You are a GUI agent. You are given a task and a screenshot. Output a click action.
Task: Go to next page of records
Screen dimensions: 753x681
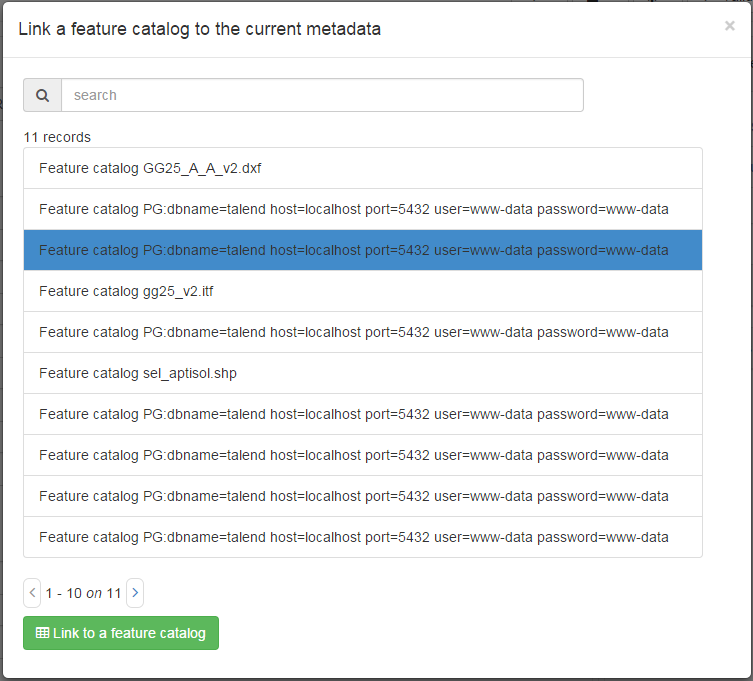pos(135,593)
